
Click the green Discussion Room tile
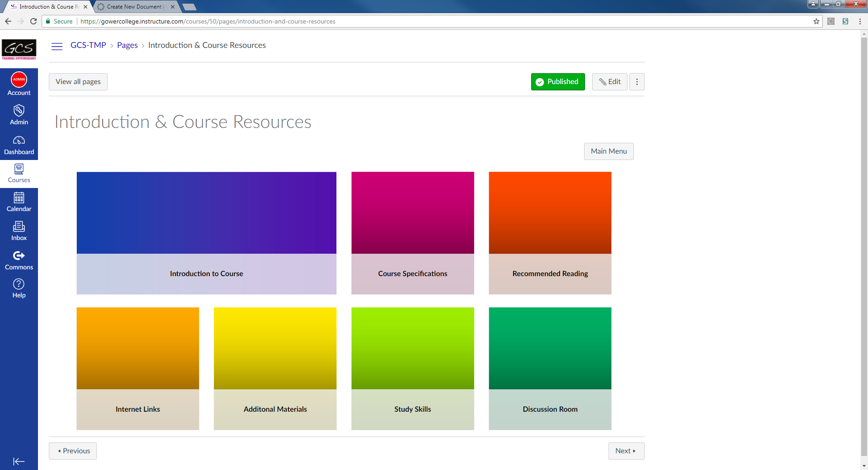click(x=550, y=368)
